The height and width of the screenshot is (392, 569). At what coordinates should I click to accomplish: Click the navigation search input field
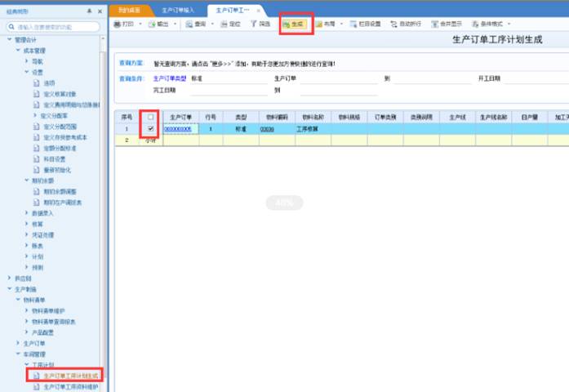[x=57, y=27]
